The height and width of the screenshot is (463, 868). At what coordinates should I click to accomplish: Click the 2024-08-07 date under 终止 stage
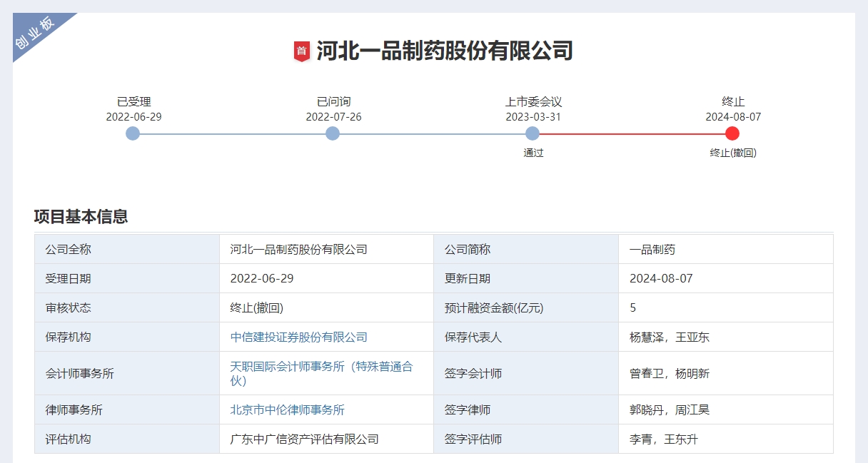click(x=734, y=117)
